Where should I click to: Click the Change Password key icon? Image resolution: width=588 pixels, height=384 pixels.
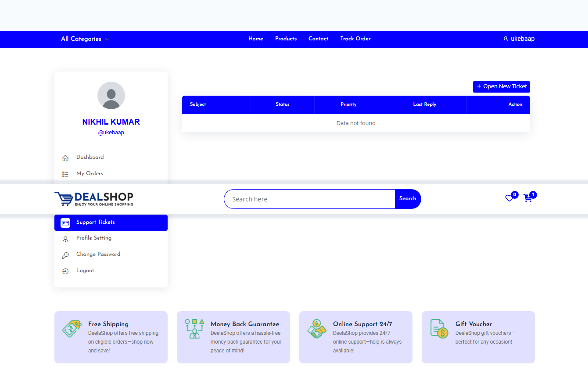65,255
